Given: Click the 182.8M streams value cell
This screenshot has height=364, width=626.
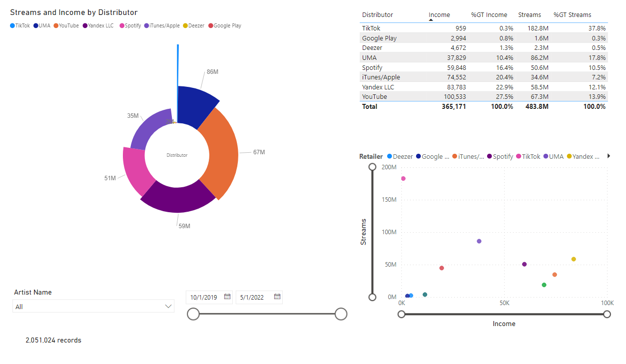Looking at the screenshot, I should [539, 28].
